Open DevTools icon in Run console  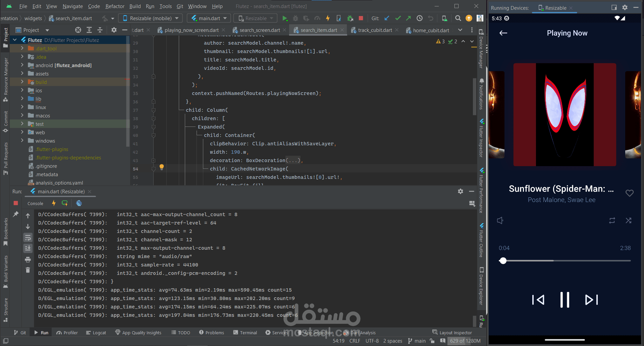[x=79, y=203]
